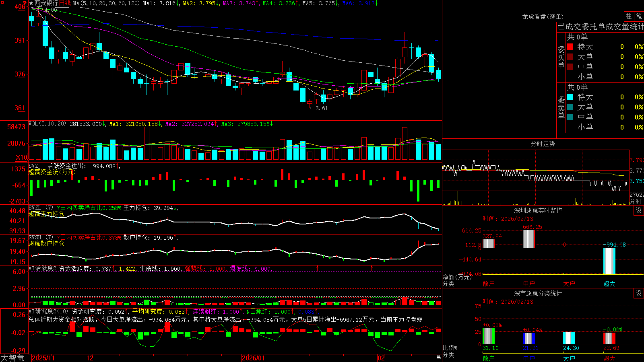The image size is (644, 362).
Task: Click the teal 大单 sell-order swatch
Action: [x=570, y=107]
